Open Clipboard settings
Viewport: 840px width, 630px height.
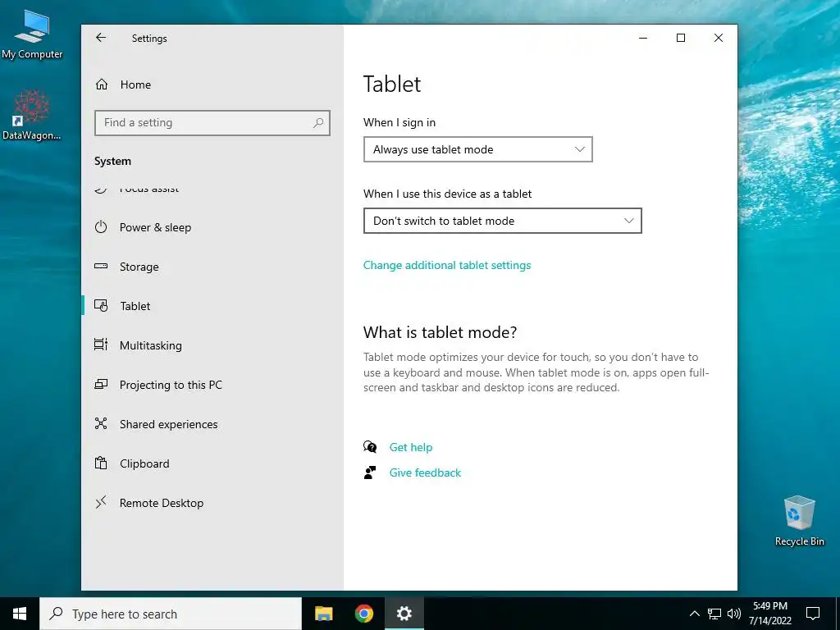click(212, 463)
